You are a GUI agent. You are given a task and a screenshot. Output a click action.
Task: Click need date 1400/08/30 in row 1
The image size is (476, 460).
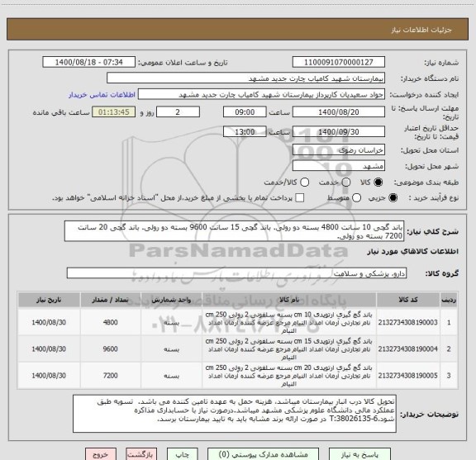49,322
